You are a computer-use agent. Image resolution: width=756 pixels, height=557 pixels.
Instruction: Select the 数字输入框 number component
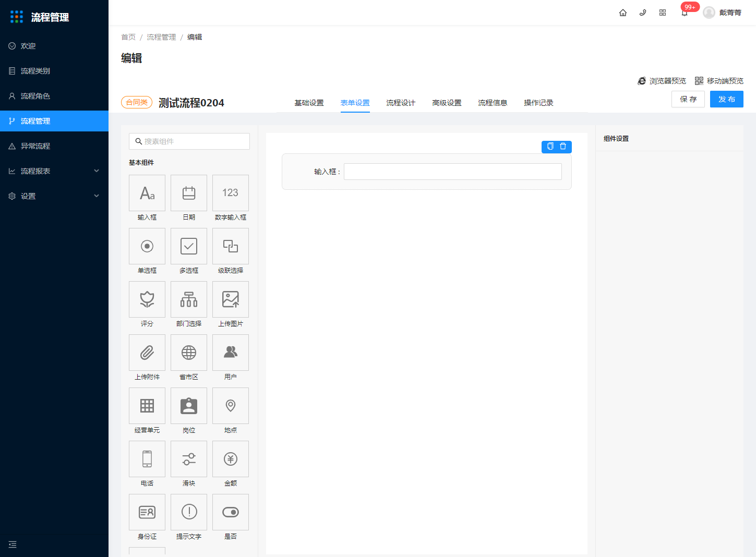coord(231,193)
